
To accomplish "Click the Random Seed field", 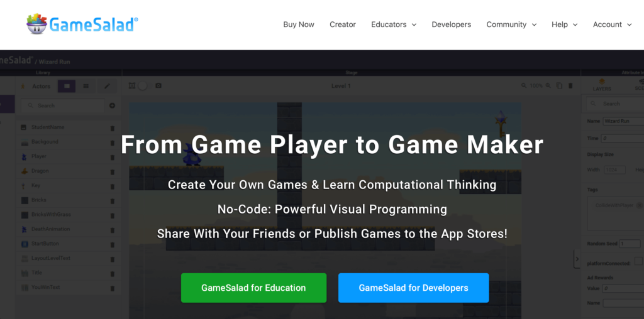I will point(630,244).
